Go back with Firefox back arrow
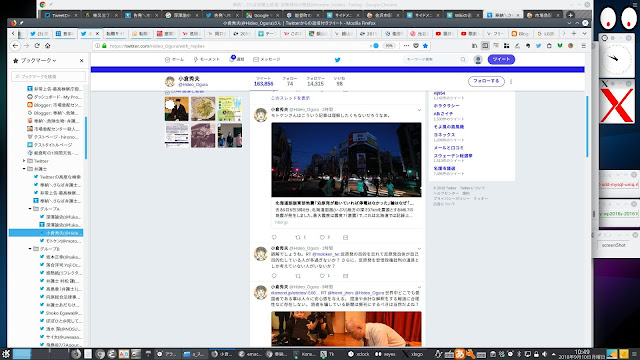Viewport: 640px width, 360px height. pos(15,46)
